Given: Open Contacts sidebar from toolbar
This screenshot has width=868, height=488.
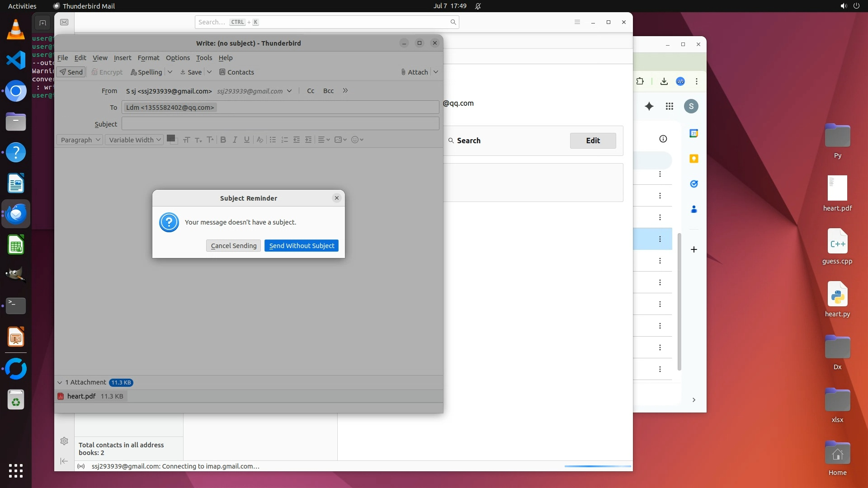Looking at the screenshot, I should tap(236, 72).
